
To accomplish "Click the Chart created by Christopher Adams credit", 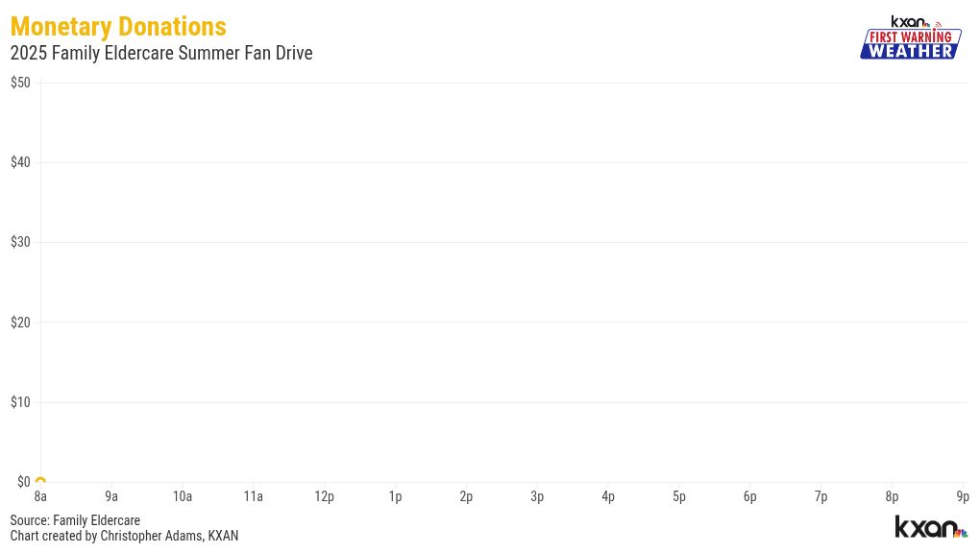I will (124, 536).
